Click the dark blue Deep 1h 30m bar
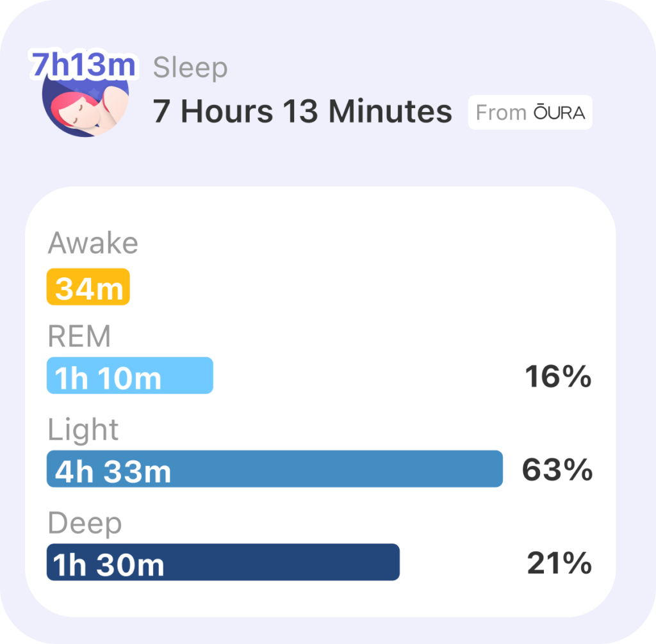Screen dimensions: 656x644 tap(223, 562)
